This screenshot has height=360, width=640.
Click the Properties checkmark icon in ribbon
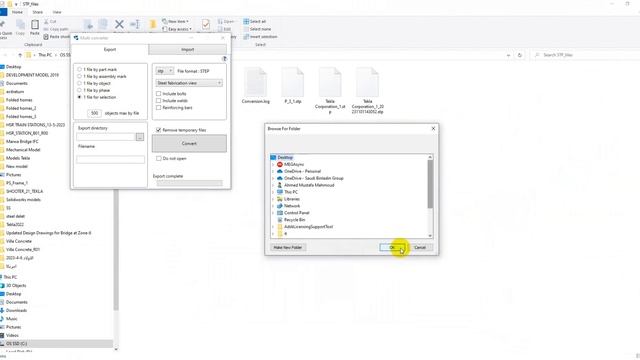[206, 24]
